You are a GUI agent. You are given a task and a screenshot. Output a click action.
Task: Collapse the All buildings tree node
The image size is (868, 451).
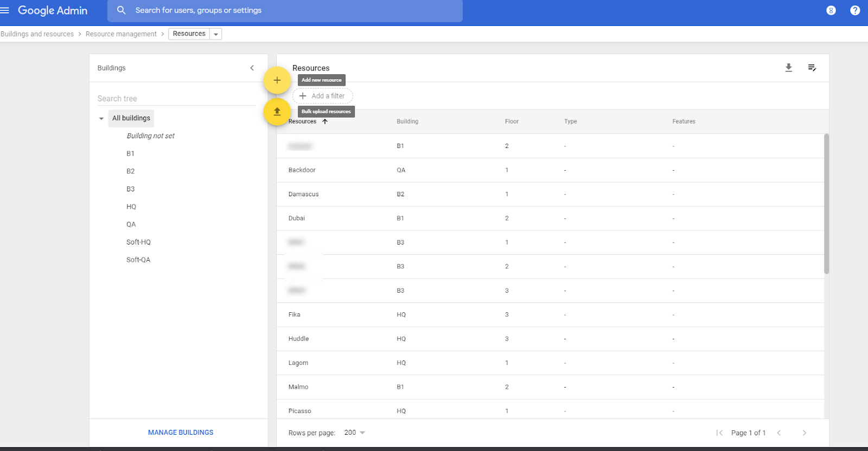click(x=101, y=118)
